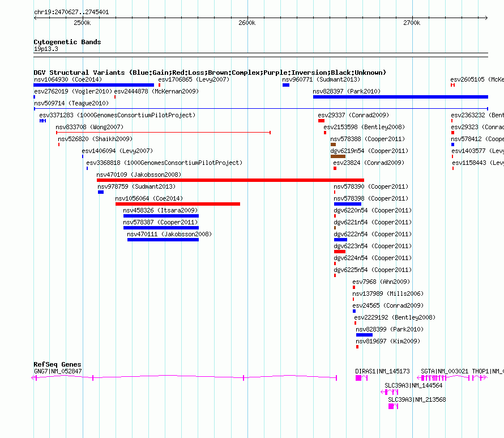Select the nsv819697 (Kim2009) label
Viewport: 504px width, 438px height.
pyautogui.click(x=388, y=341)
